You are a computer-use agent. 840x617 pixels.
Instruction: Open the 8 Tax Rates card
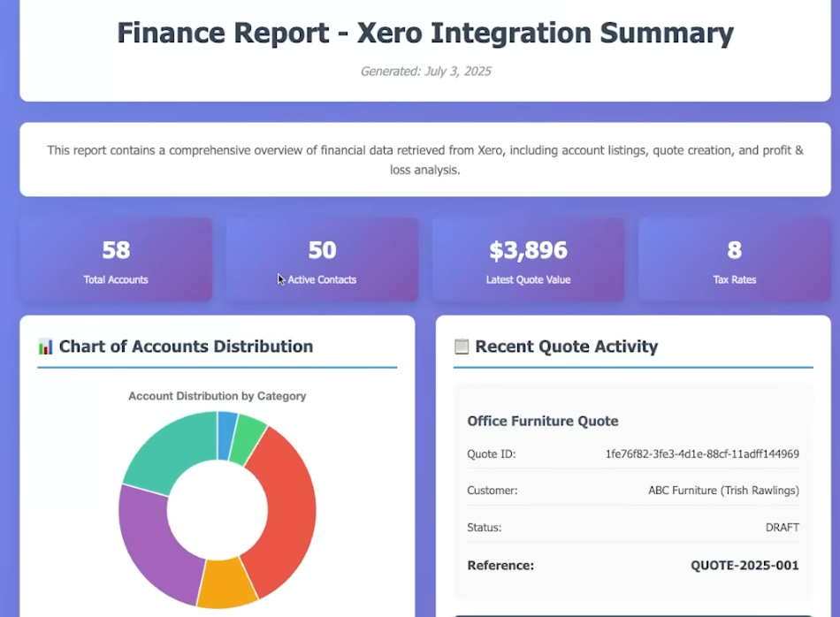[x=735, y=259]
